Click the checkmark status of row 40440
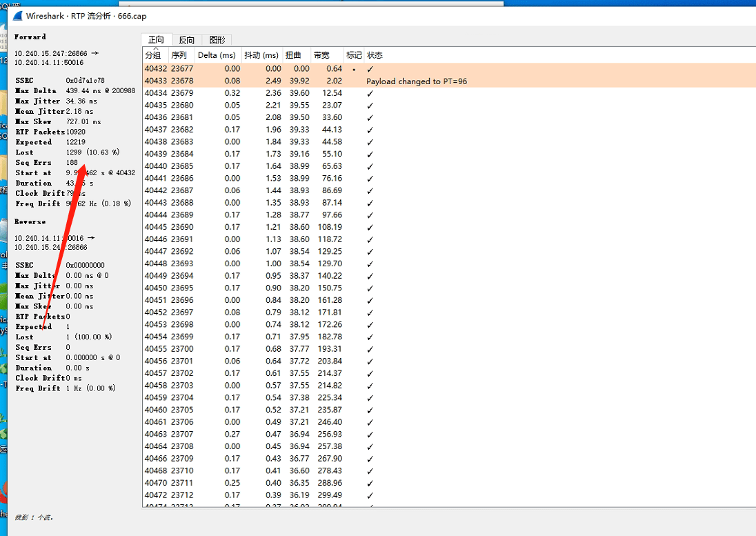Viewport: 756px width, 536px height. 370,166
